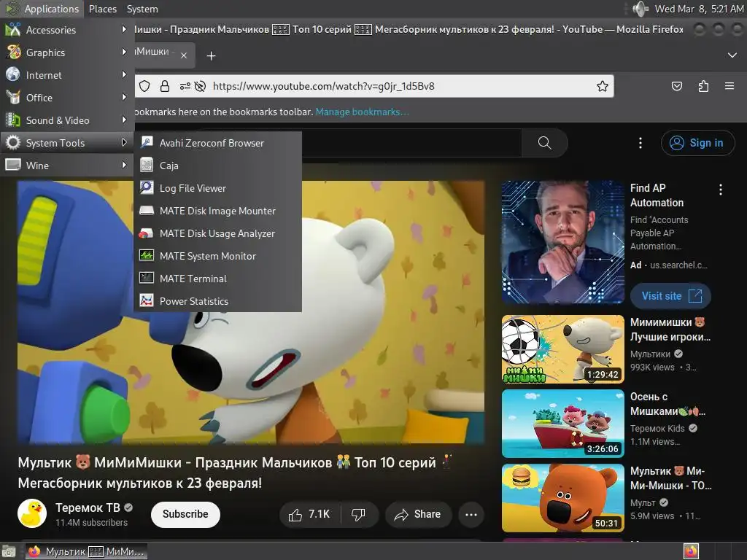Bookmark this page with the star icon
Screen dimensions: 747x560
[602, 86]
